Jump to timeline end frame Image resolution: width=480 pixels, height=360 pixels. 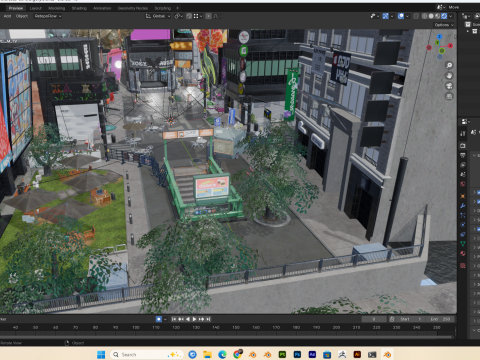(x=208, y=319)
